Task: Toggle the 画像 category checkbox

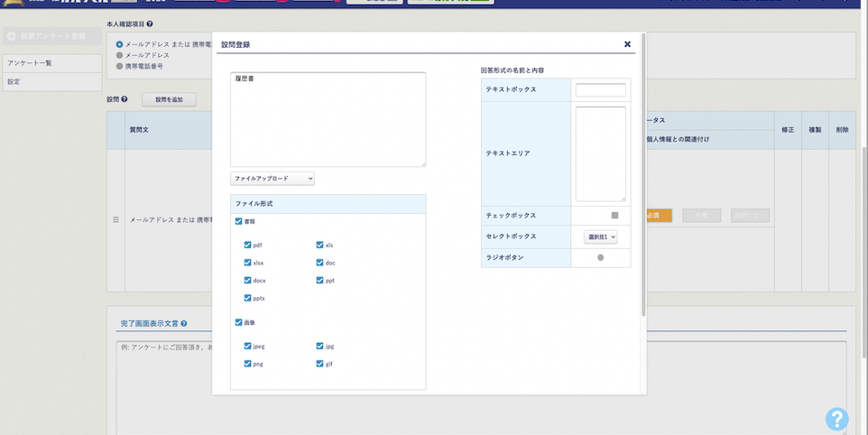Action: tap(238, 322)
